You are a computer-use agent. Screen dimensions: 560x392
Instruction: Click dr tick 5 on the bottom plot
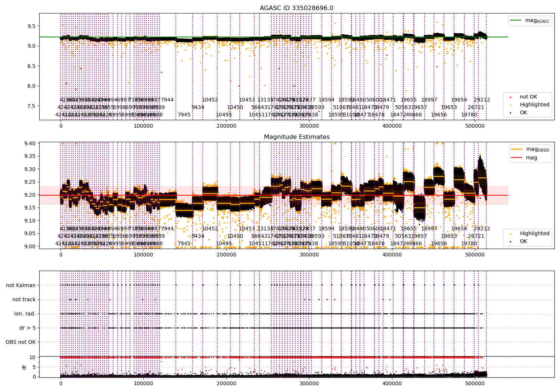(34, 367)
